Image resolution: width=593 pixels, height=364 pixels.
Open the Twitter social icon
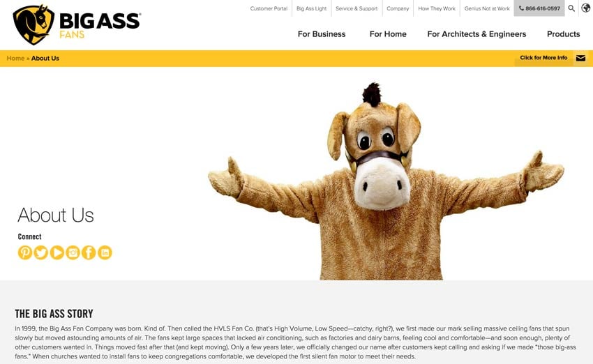point(41,252)
